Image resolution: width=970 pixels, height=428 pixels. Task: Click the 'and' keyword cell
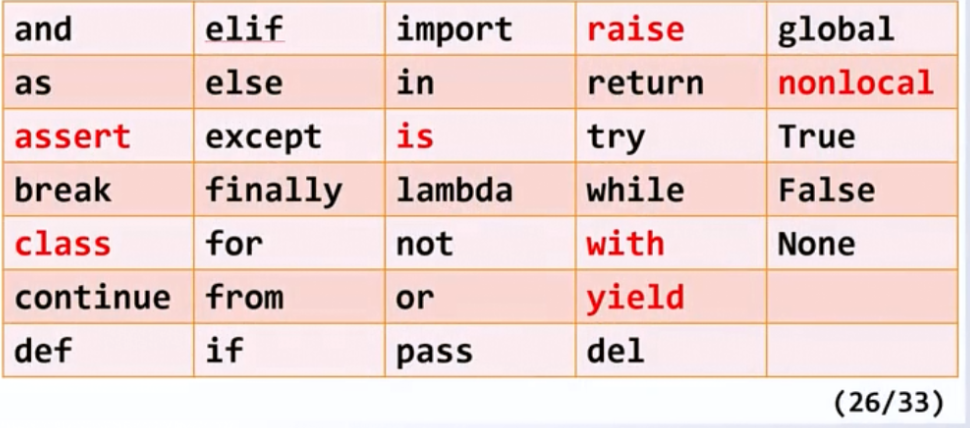coord(44,30)
